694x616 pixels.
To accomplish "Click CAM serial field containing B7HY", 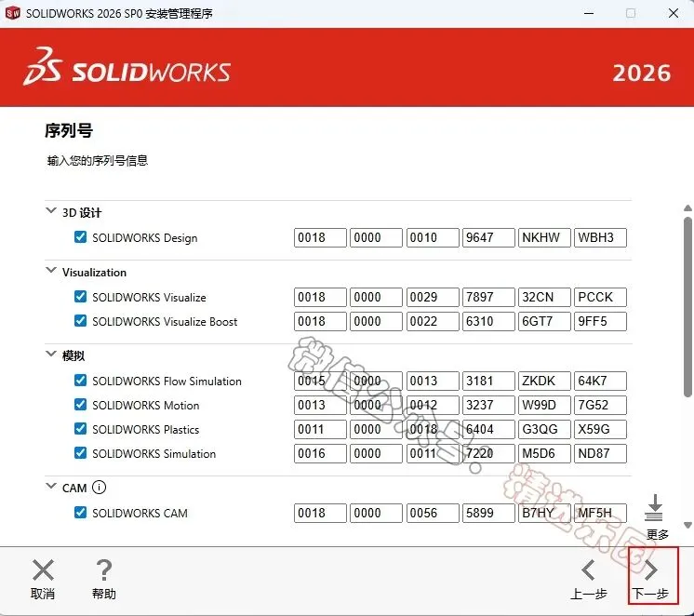I will tap(544, 514).
